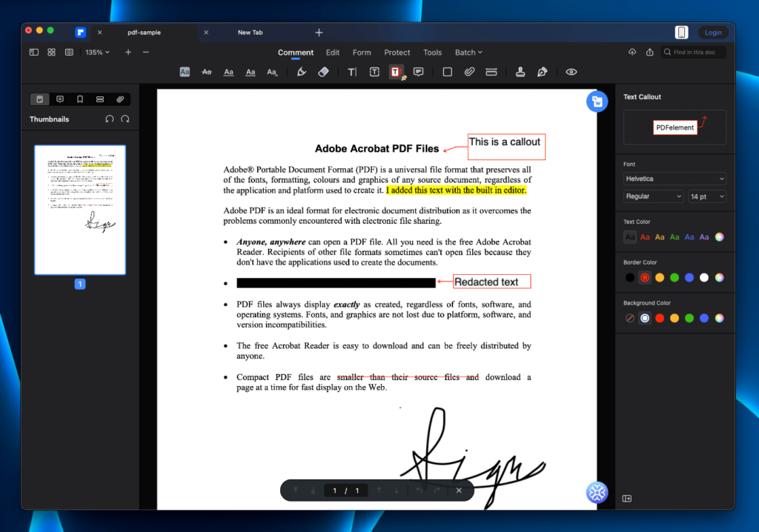The height and width of the screenshot is (532, 759).
Task: Select the Caret insert text tool
Action: point(272,72)
